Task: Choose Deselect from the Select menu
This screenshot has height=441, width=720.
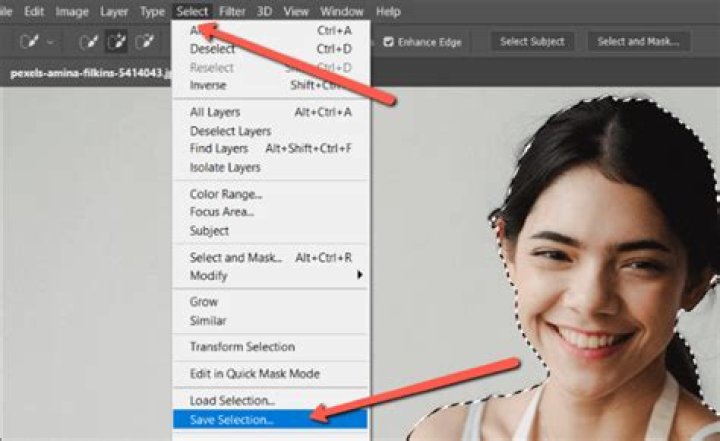Action: point(270,49)
